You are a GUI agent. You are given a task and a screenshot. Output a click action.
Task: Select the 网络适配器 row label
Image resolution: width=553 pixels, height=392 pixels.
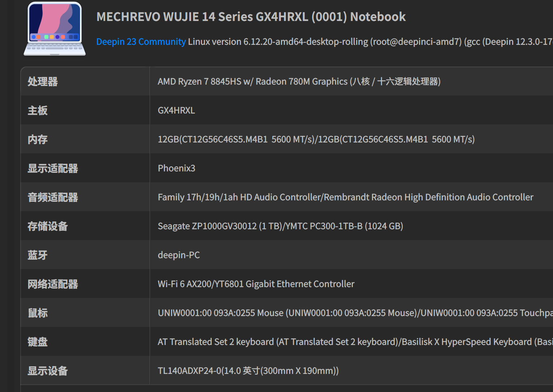pos(53,284)
